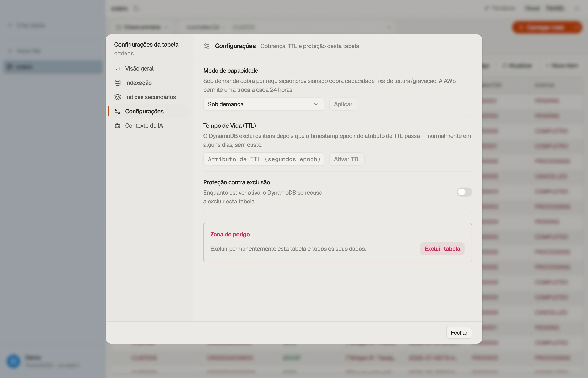Screen dimensions: 588x378
Task: Click the sliders icon in the Configurações header
Action: pos(207,46)
